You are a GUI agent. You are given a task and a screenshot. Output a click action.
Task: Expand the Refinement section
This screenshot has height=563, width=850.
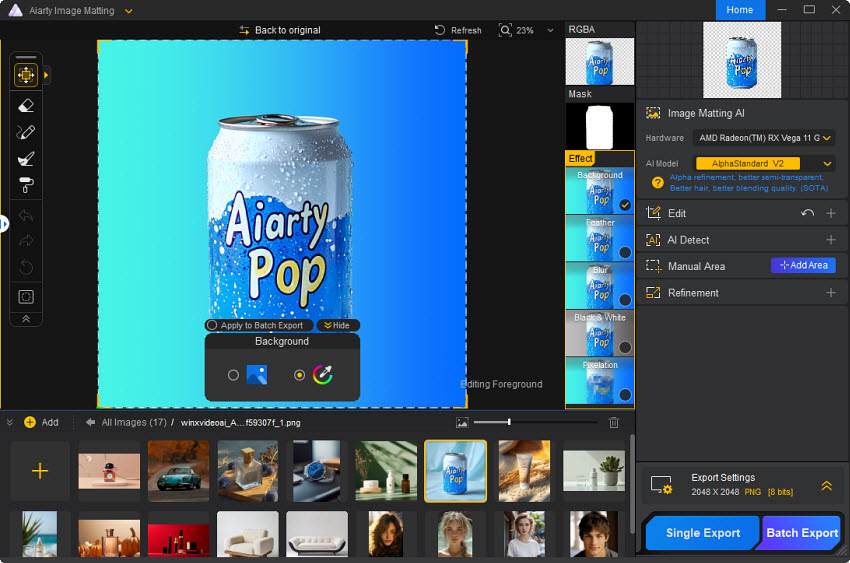830,293
